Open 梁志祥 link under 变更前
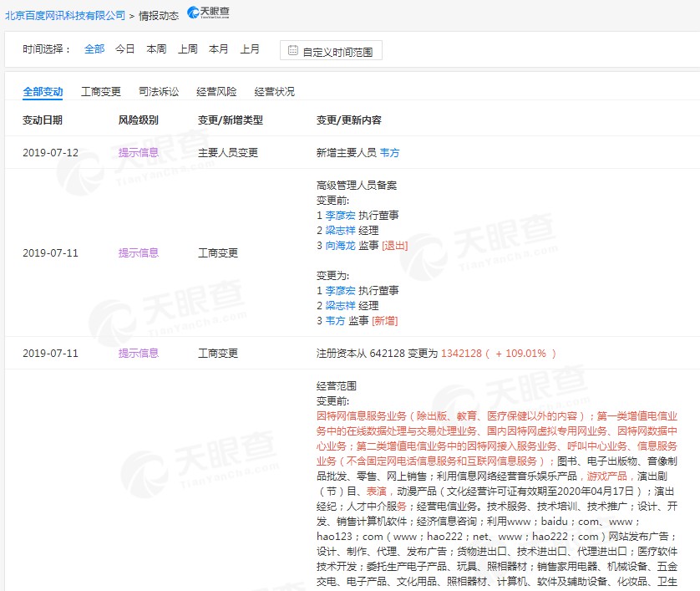Image resolution: width=700 pixels, height=591 pixels. pos(340,231)
